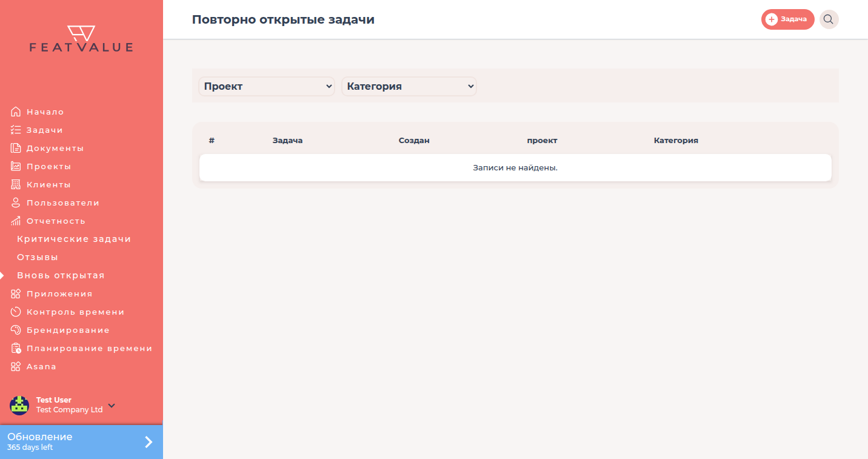Click the home icon beside Начало

[16, 112]
